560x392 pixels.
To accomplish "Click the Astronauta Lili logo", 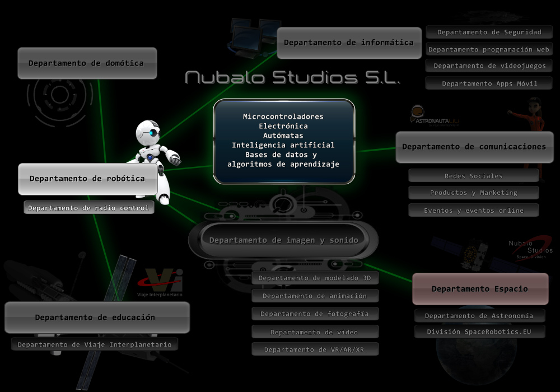I will (435, 116).
